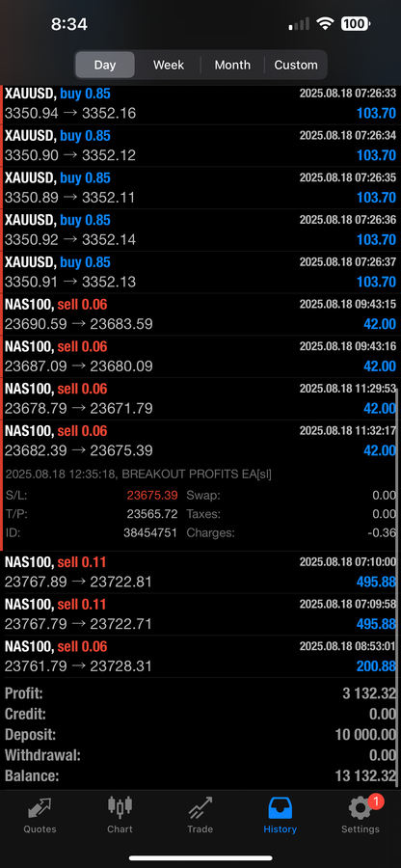Tap the History inbox icon
The image size is (401, 868).
(280, 807)
